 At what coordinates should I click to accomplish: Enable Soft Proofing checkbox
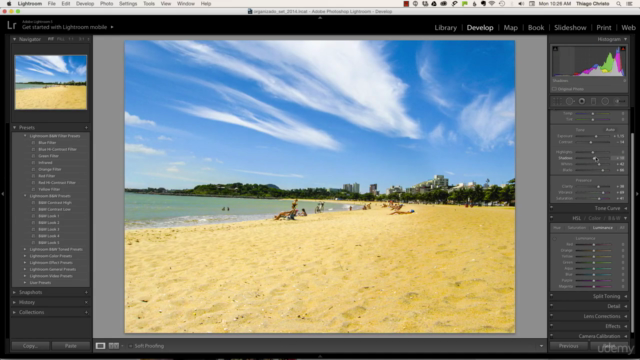131,346
